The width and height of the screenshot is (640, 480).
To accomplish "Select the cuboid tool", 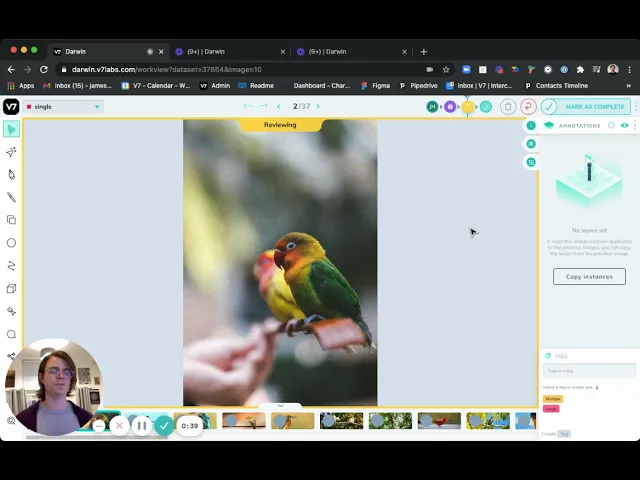I will click(11, 289).
